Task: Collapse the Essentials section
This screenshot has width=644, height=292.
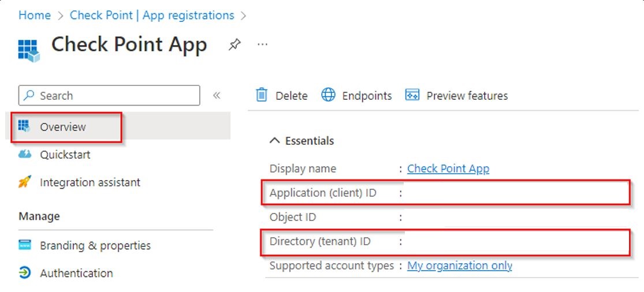Action: (276, 141)
